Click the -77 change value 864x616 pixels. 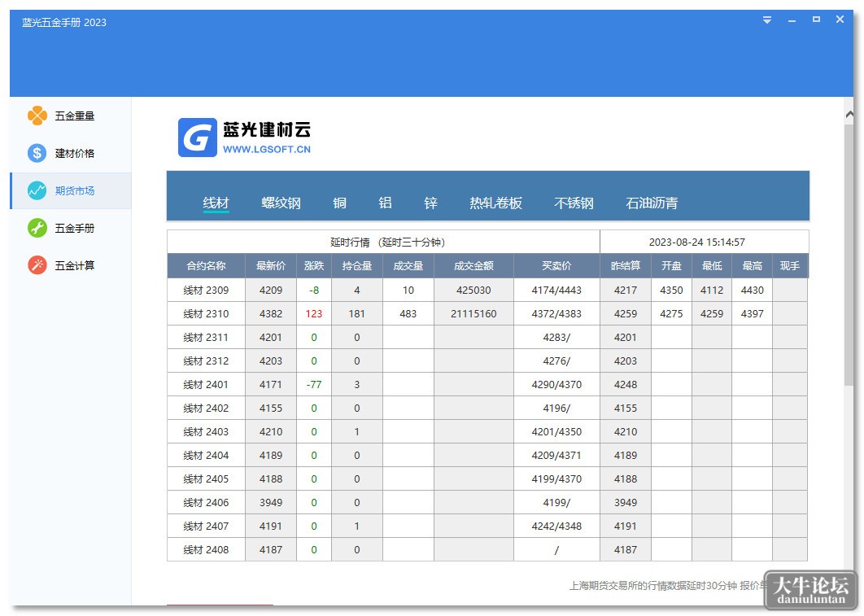314,385
